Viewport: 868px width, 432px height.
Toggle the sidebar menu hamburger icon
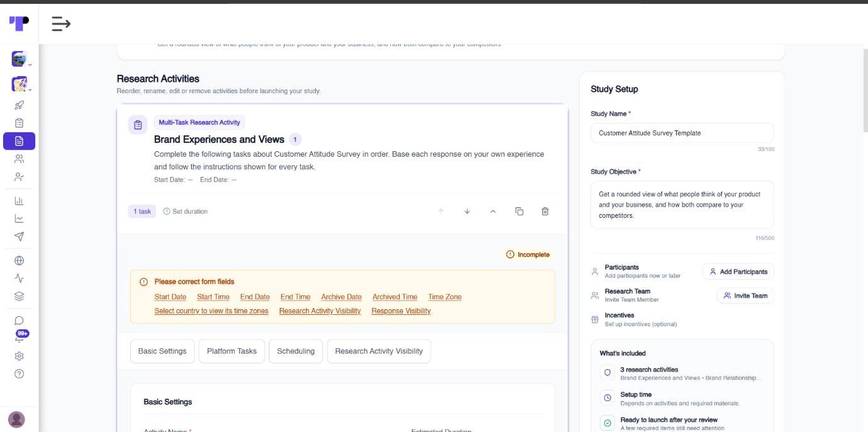[x=61, y=24]
